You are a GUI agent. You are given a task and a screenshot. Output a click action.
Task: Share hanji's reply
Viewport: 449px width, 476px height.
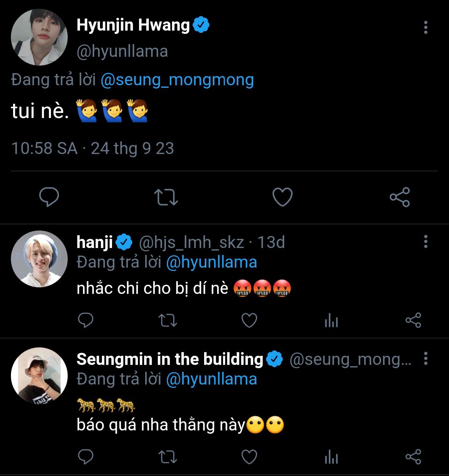[413, 320]
